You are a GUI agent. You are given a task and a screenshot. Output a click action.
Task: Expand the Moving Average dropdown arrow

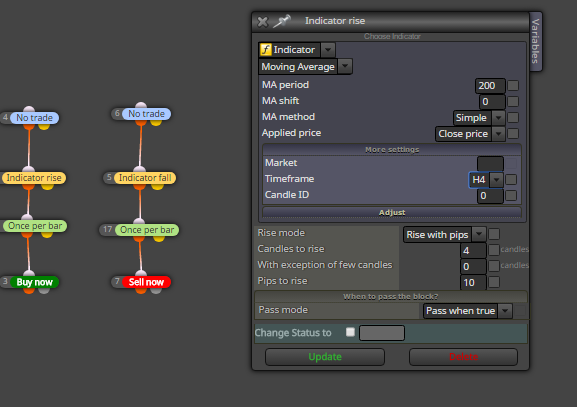click(345, 67)
